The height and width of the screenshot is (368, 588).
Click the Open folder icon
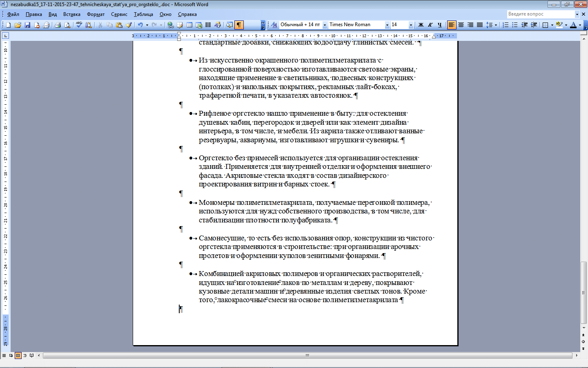18,25
